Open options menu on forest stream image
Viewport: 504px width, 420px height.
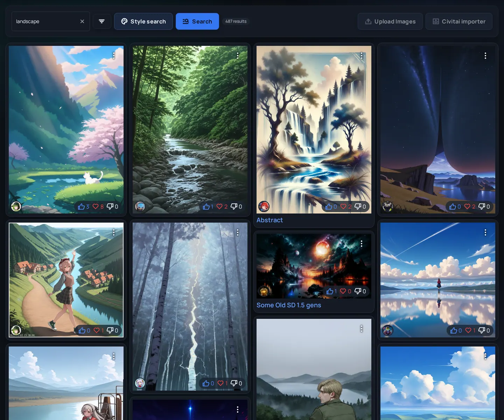click(x=238, y=55)
